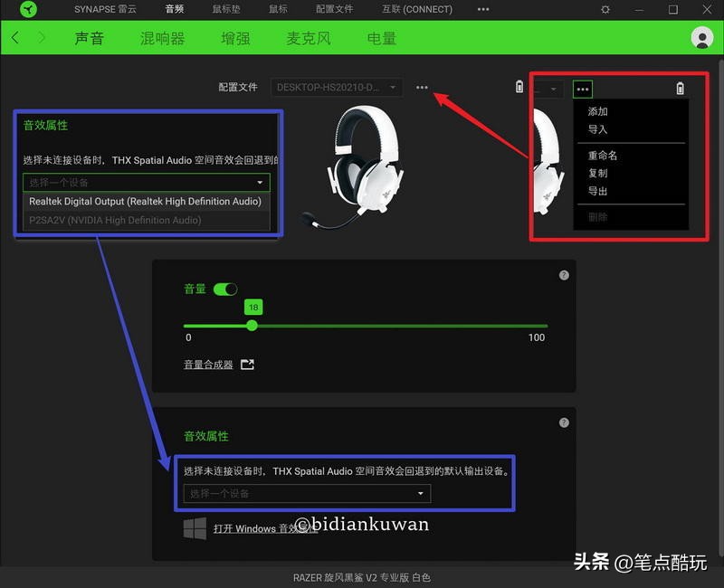Open the 鼠标 menu item
This screenshot has width=724, height=588.
pos(277,9)
